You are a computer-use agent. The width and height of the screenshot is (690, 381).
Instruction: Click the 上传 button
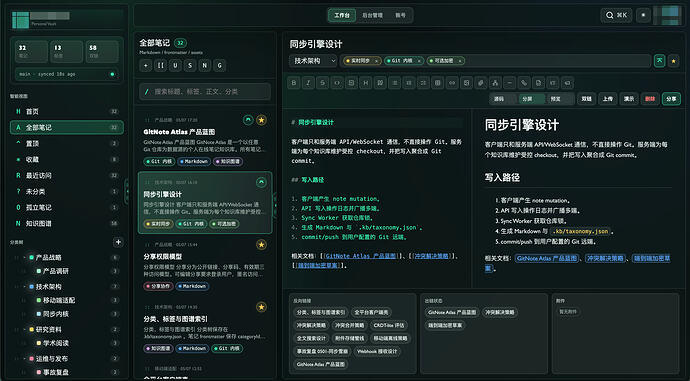[x=608, y=99]
